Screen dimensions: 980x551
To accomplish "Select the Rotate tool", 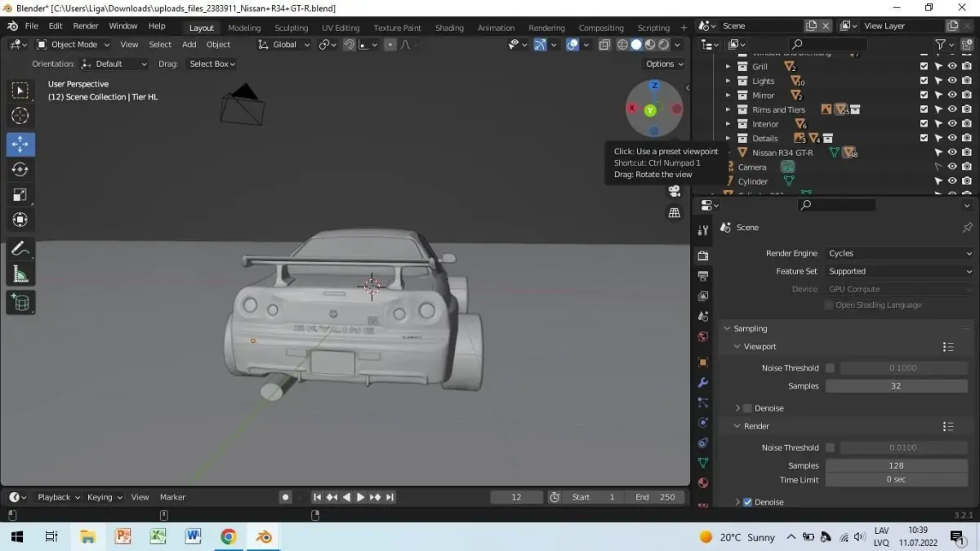I will (20, 169).
